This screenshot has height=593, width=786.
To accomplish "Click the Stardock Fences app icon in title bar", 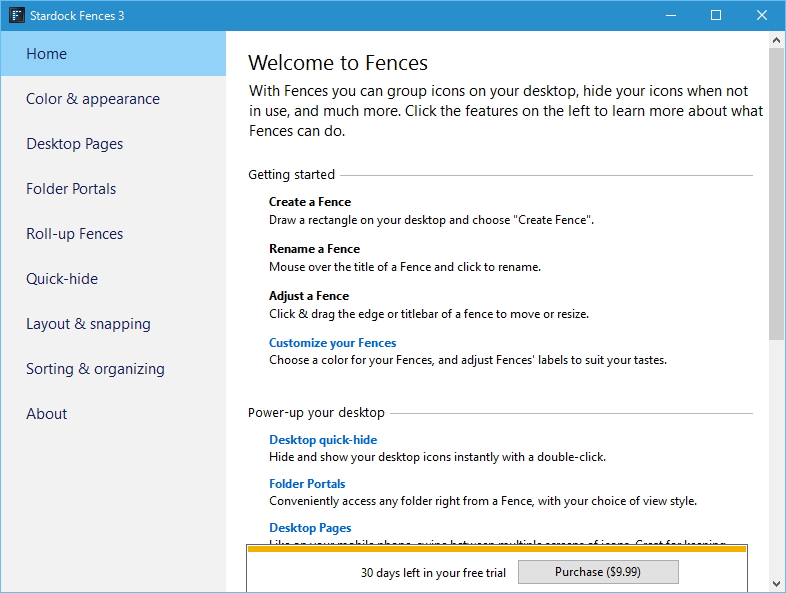I will pyautogui.click(x=17, y=15).
